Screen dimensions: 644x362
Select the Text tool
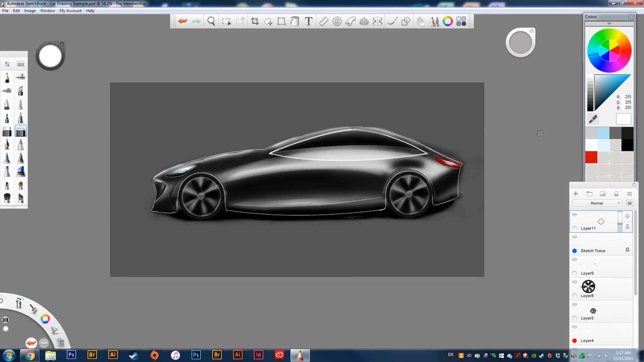[309, 21]
